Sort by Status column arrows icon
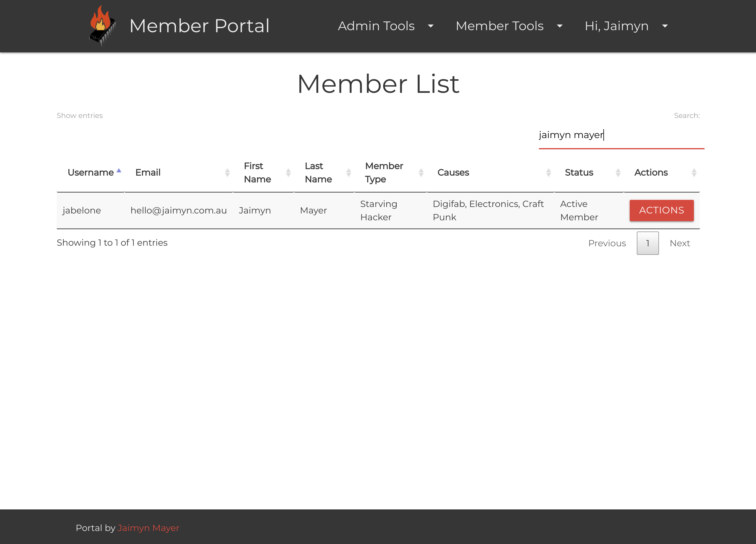The width and height of the screenshot is (756, 544). (x=618, y=173)
